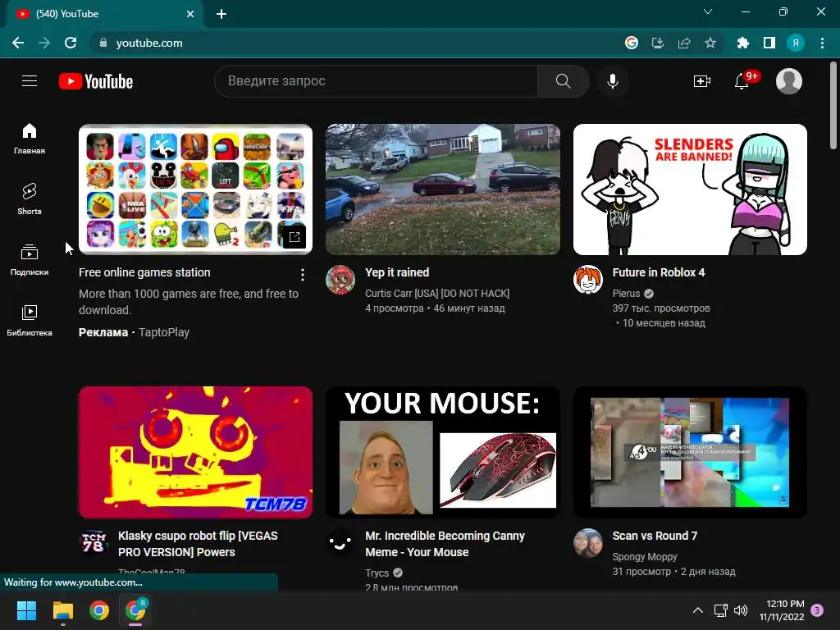The width and height of the screenshot is (840, 630).
Task: Toggle the Chrome side panel icon
Action: click(x=769, y=43)
